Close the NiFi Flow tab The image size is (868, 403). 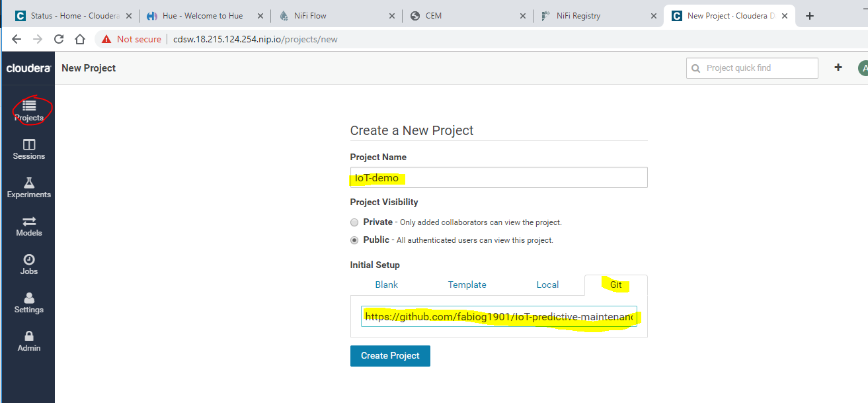391,16
